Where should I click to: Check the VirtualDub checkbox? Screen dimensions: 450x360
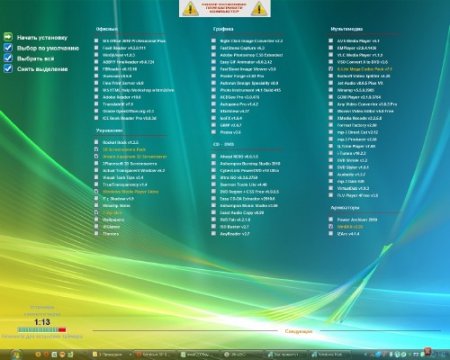tap(331, 188)
